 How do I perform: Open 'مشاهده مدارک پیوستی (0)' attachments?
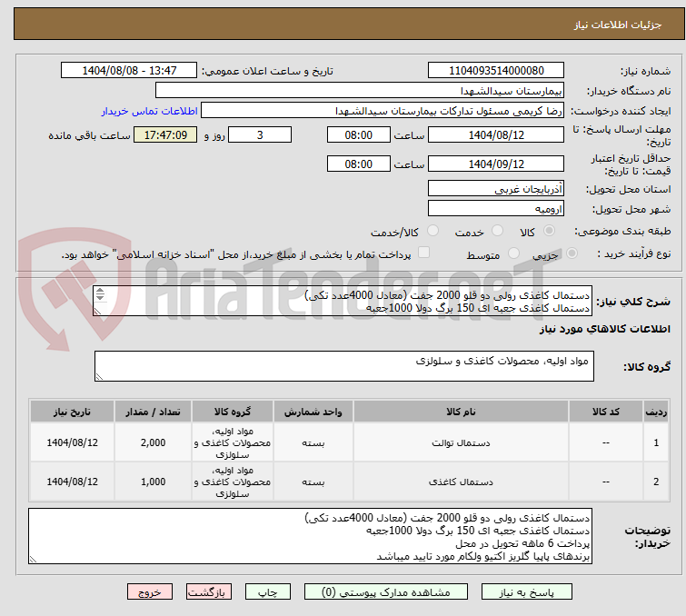coord(386,592)
